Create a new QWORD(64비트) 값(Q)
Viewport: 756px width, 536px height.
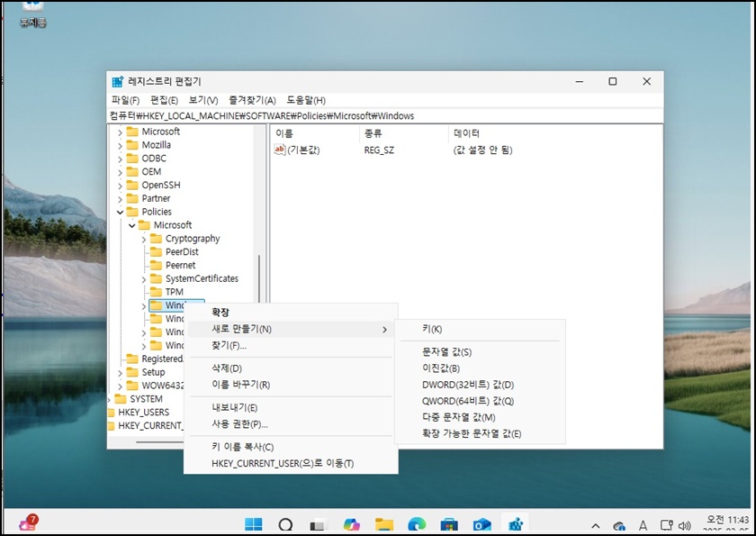(x=481, y=402)
